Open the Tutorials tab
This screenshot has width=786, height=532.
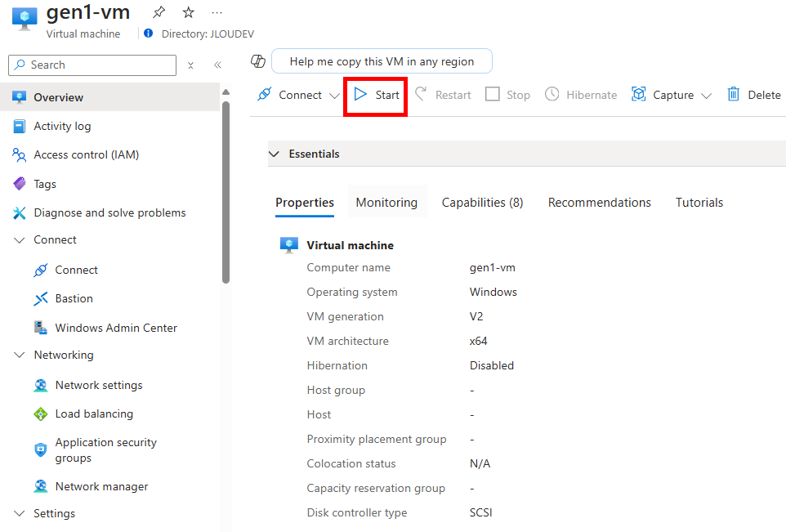click(699, 203)
